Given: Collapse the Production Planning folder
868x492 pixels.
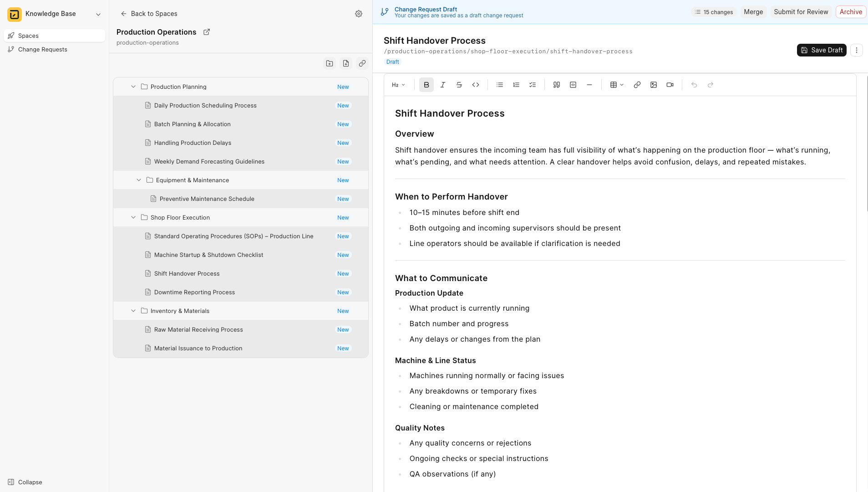Looking at the screenshot, I should [x=133, y=87].
